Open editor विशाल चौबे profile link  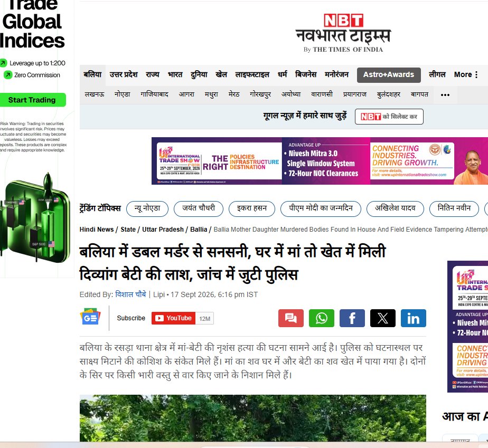click(130, 294)
